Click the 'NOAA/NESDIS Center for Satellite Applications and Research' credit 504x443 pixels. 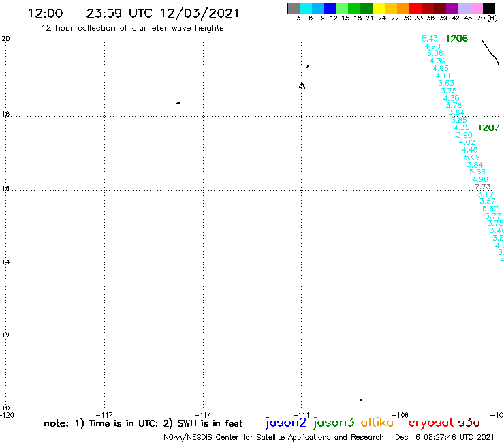tap(274, 437)
